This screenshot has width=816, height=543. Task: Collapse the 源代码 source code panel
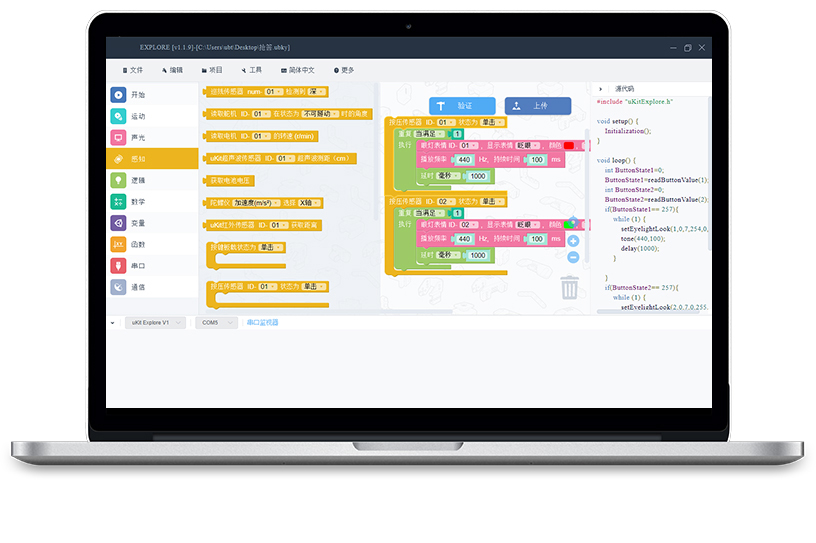point(602,89)
